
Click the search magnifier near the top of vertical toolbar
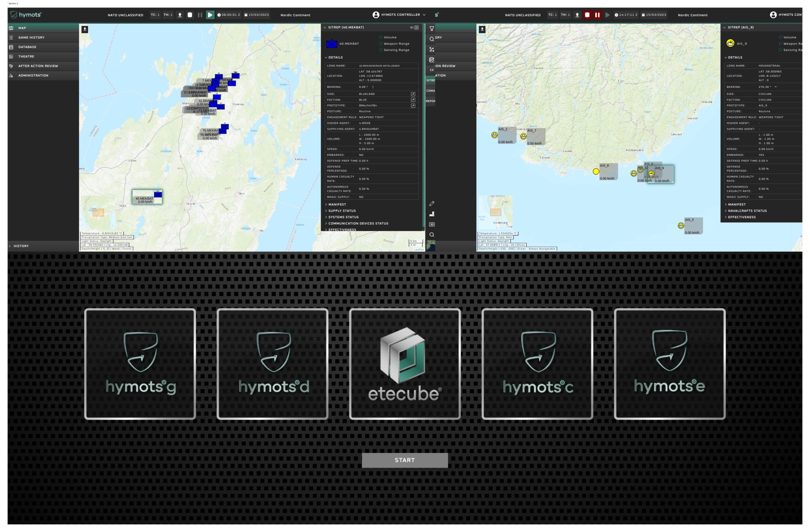click(x=431, y=39)
